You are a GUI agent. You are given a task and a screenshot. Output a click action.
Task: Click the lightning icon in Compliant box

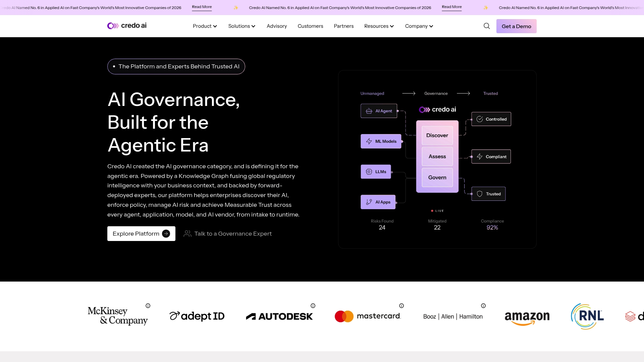[x=480, y=157]
